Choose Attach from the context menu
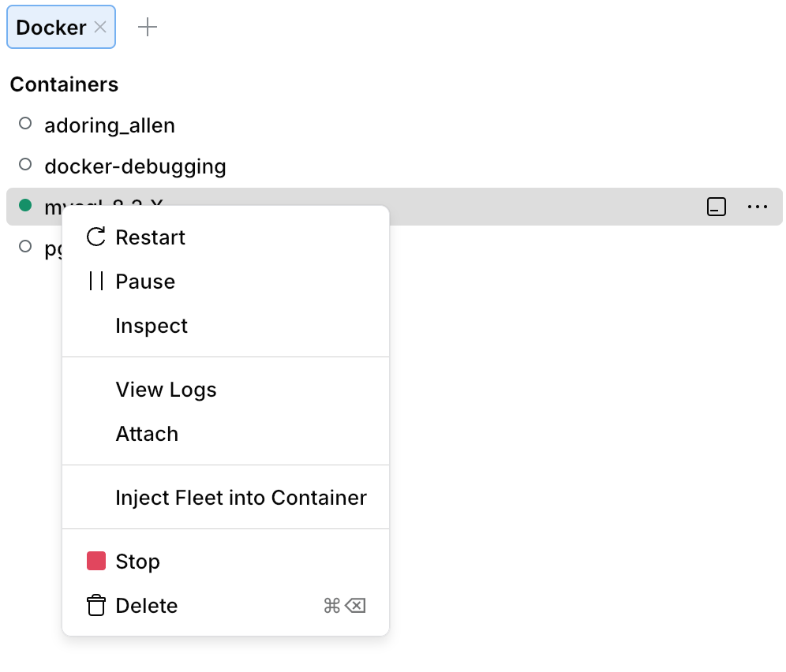The height and width of the screenshot is (672, 786). point(147,433)
